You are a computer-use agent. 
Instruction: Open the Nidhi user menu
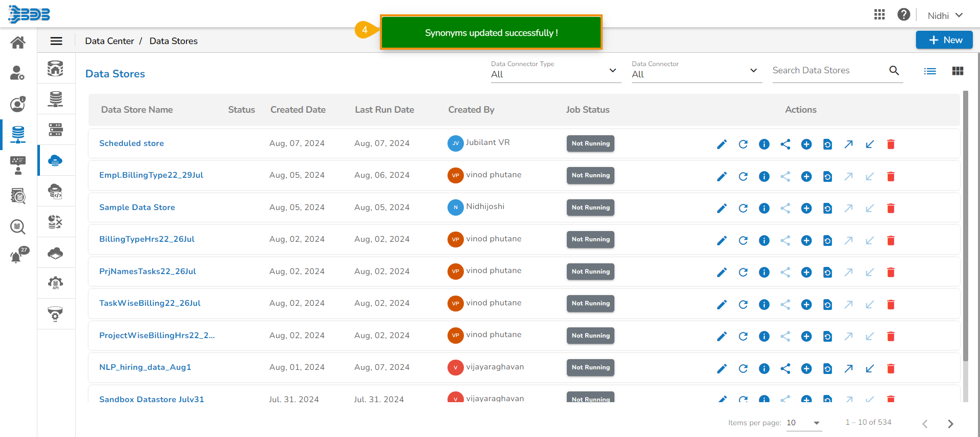tap(945, 15)
